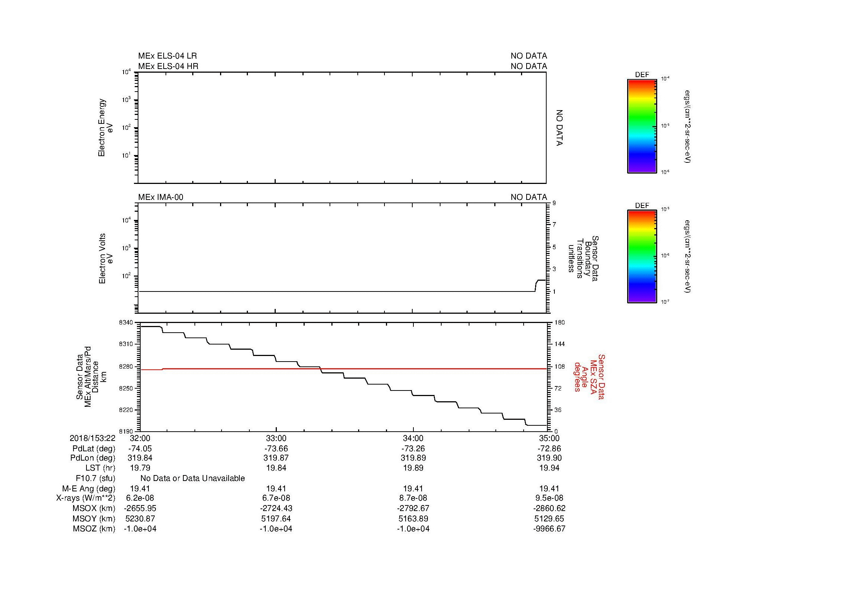Click 'No Data or Data Unavailable' text
Image resolution: width=868 pixels, height=613 pixels.
193,478
